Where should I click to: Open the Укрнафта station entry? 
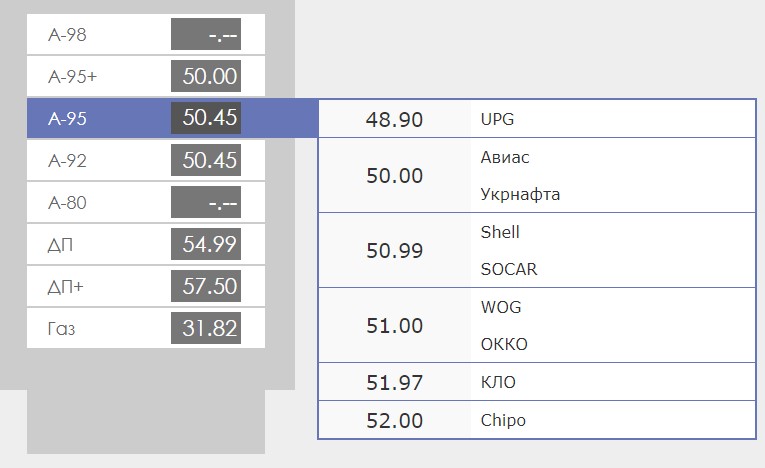pos(520,194)
